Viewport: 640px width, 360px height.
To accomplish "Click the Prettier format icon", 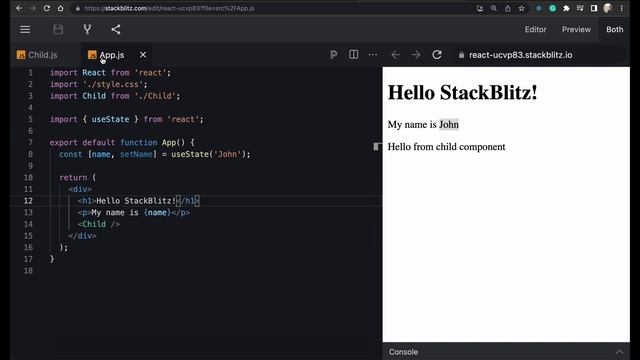I will click(333, 55).
